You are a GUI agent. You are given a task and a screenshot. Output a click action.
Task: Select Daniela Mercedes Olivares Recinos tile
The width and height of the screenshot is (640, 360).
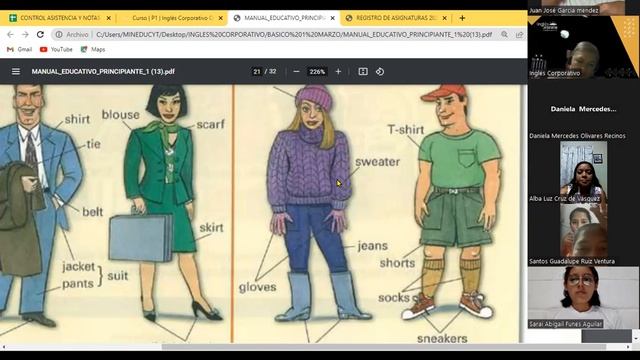coord(583,109)
